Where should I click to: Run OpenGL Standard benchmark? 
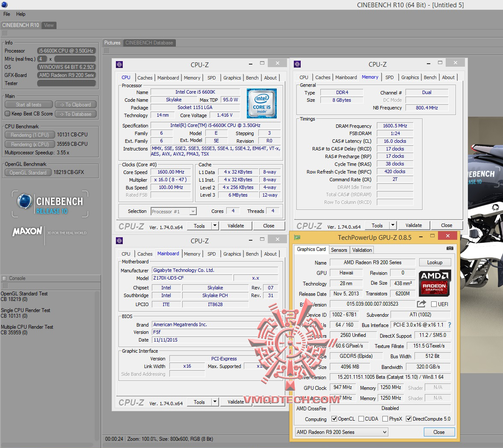(x=28, y=173)
